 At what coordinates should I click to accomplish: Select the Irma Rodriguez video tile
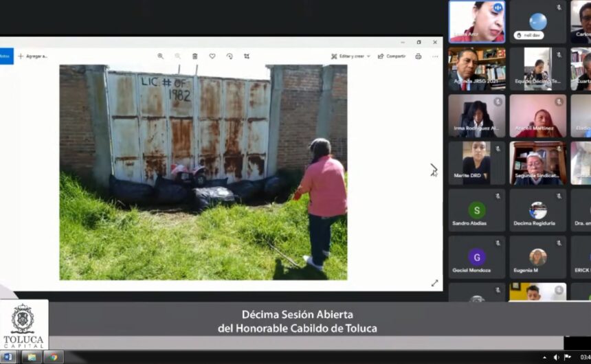[477, 115]
